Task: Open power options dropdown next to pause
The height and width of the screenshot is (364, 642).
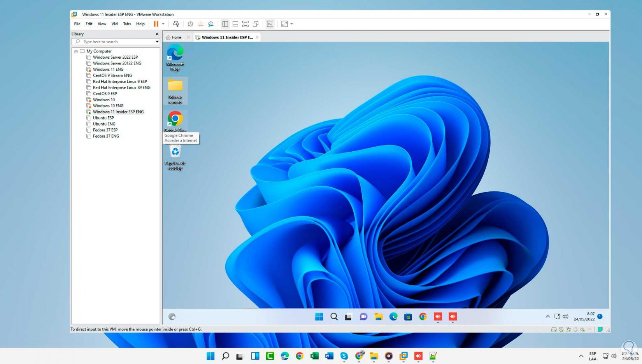Action: 163,24
